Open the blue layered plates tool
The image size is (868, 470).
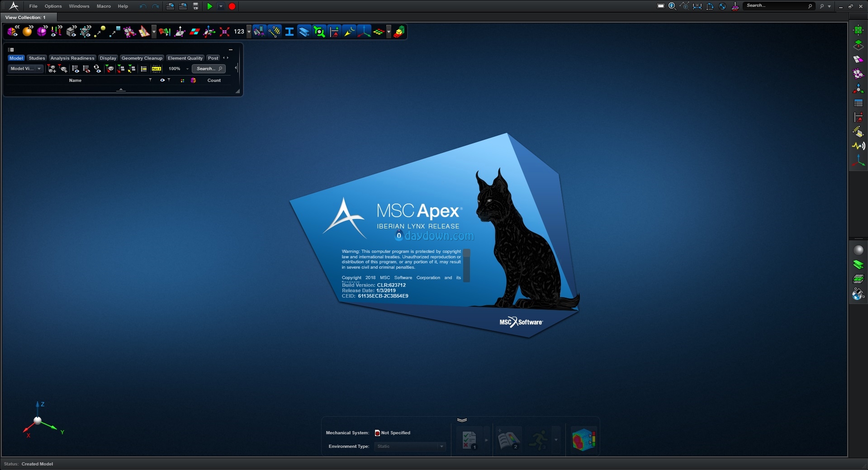[x=304, y=31]
